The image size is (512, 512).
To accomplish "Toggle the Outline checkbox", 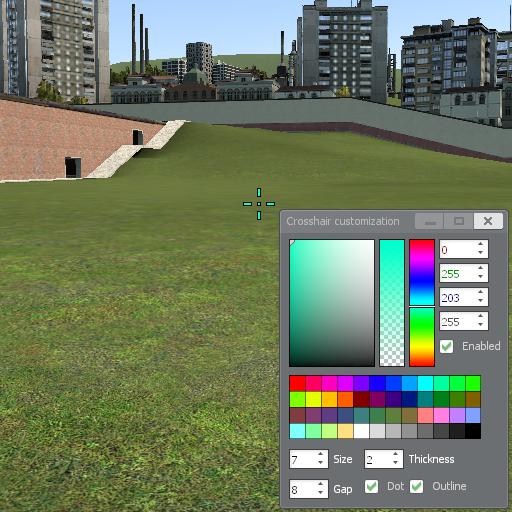I will (x=416, y=486).
